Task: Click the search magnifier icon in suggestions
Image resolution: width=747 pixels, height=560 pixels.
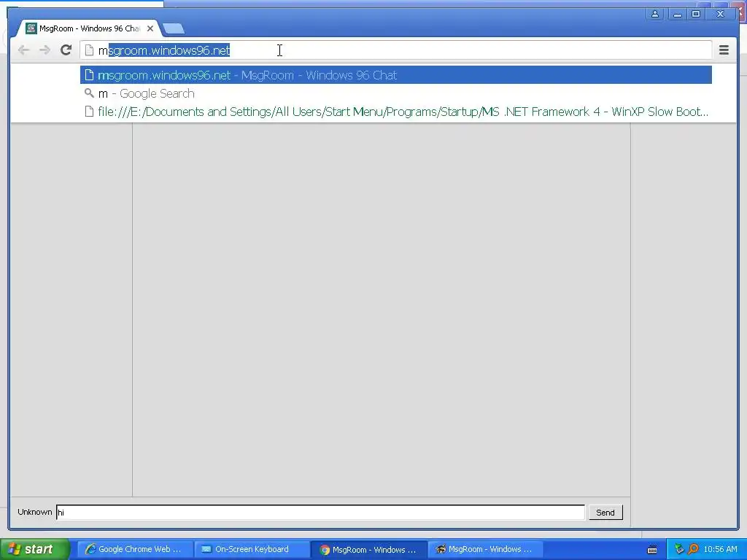Action: 89,93
